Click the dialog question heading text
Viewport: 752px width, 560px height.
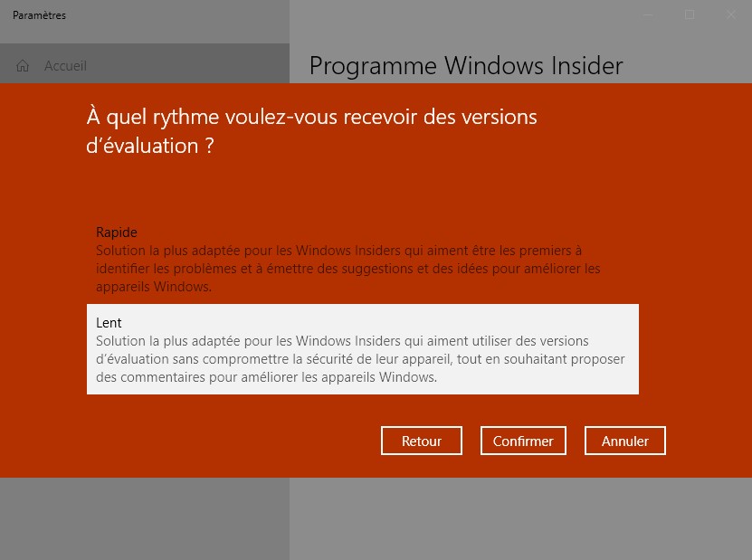311,131
